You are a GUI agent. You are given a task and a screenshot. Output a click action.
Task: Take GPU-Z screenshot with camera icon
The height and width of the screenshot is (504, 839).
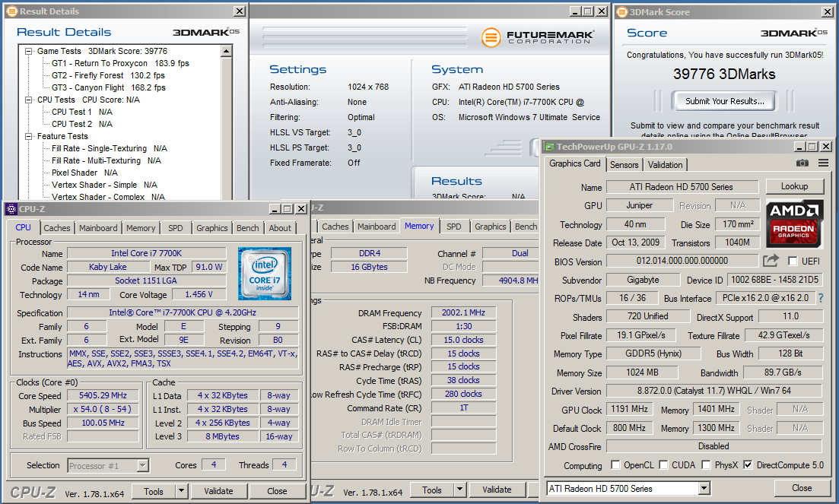pos(802,163)
